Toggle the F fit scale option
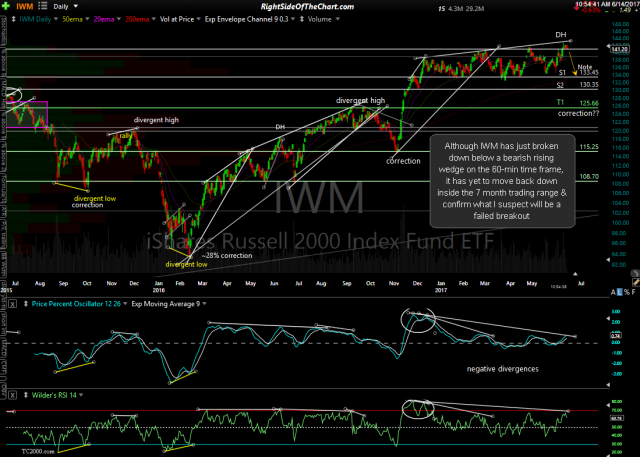The width and height of the screenshot is (640, 457). click(x=633, y=292)
